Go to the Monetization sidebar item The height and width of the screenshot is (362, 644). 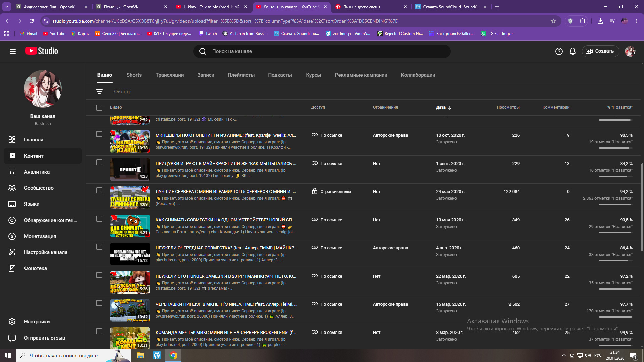[x=40, y=236]
